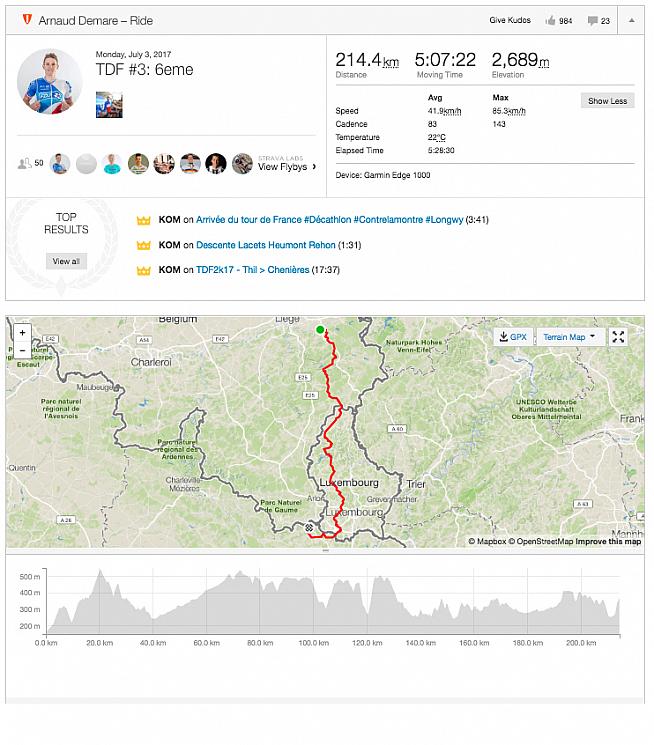Download the GPX file
This screenshot has height=745, width=654.
pyautogui.click(x=512, y=337)
